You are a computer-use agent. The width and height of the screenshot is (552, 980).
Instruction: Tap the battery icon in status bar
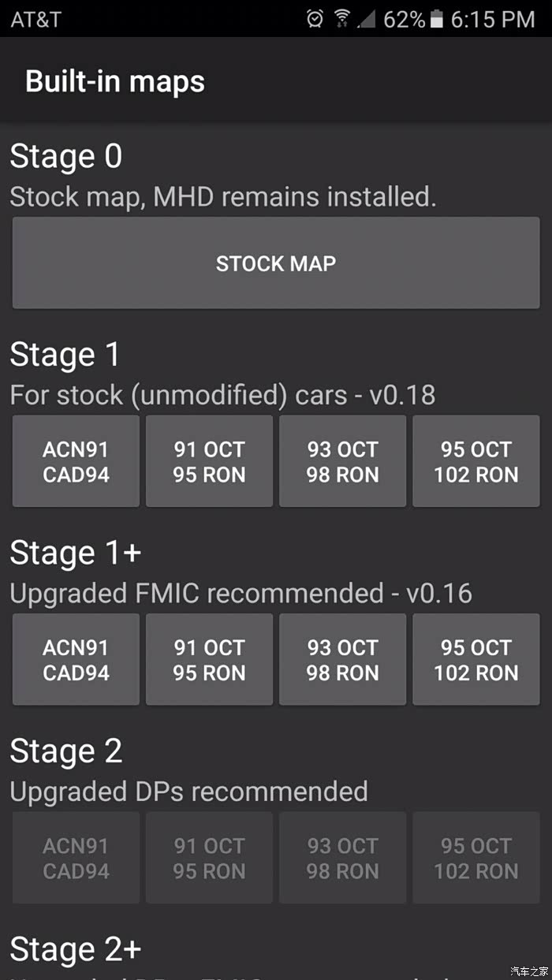tap(438, 19)
